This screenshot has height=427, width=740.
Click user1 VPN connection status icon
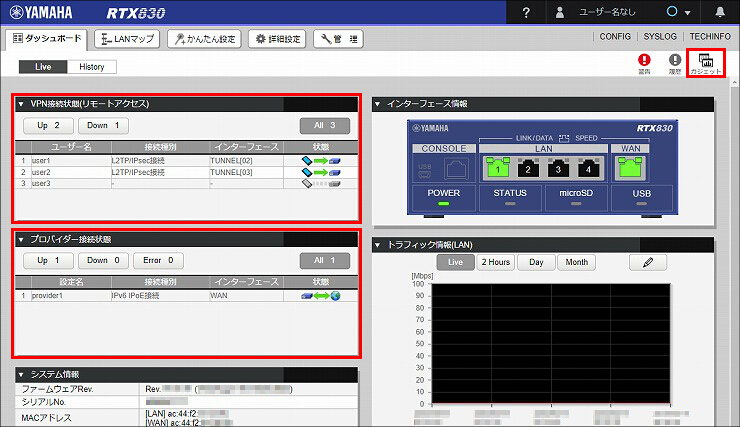320,160
